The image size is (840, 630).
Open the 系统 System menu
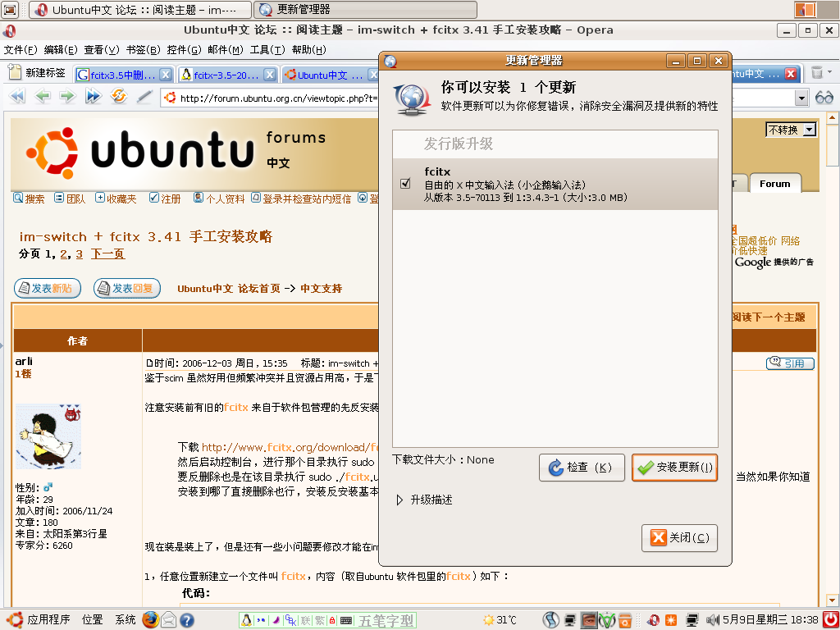[126, 620]
